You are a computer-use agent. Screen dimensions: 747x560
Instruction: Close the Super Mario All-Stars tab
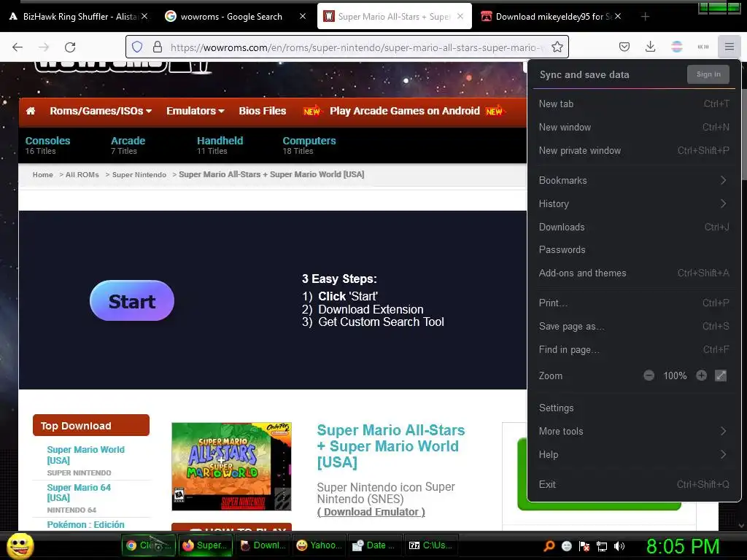click(x=460, y=16)
